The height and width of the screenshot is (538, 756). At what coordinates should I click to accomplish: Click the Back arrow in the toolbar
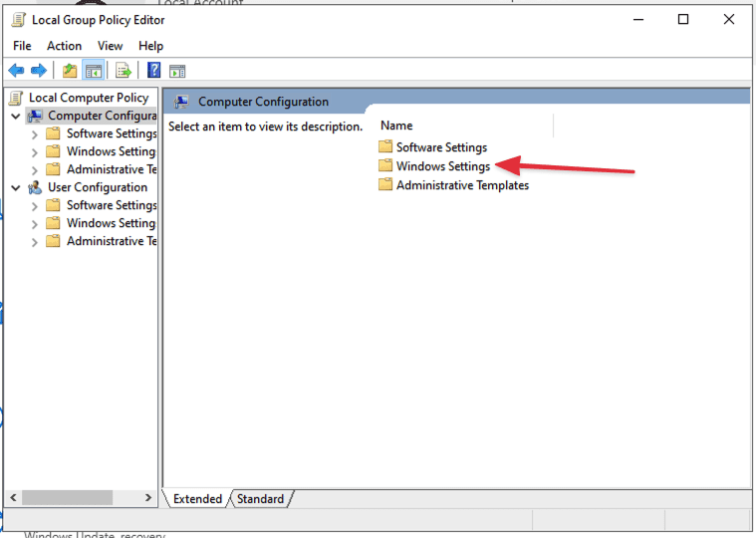[16, 70]
